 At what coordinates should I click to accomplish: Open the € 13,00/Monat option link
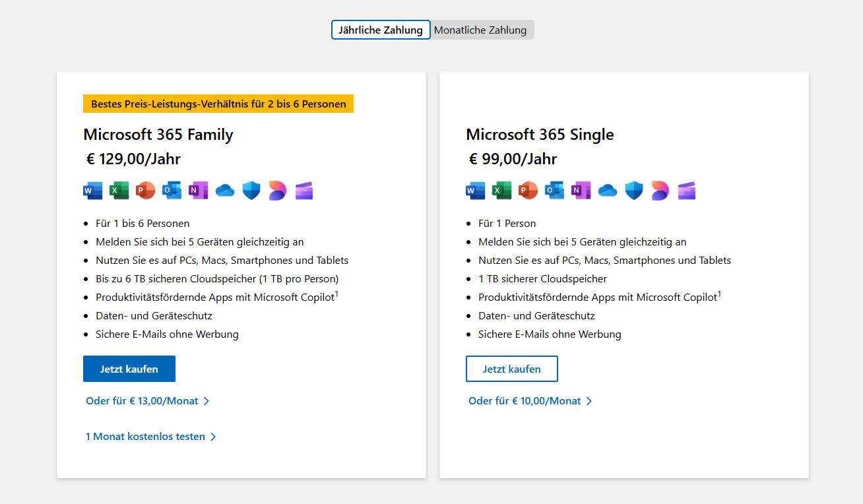[x=147, y=401]
